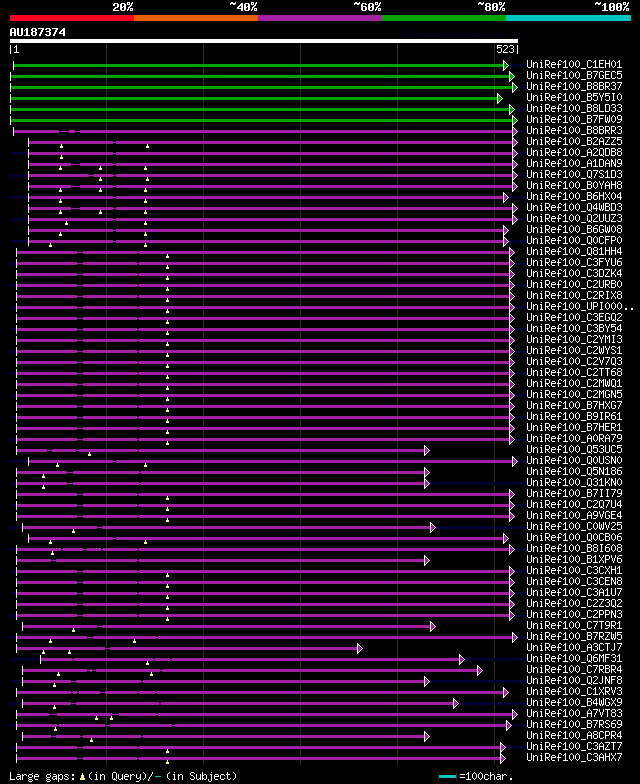Select the UniRef100_Q4WBD3 label
Image resolution: width=640 pixels, height=784 pixels.
[574, 208]
